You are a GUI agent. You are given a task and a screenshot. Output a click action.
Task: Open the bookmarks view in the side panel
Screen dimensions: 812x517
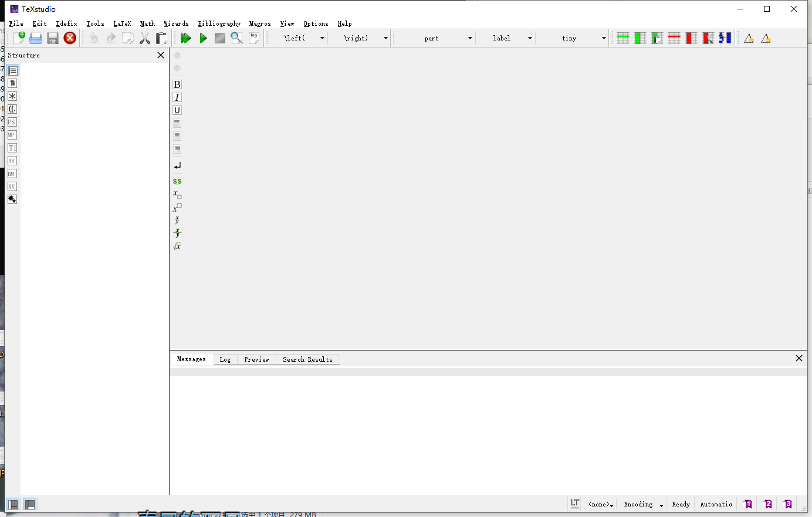(12, 83)
